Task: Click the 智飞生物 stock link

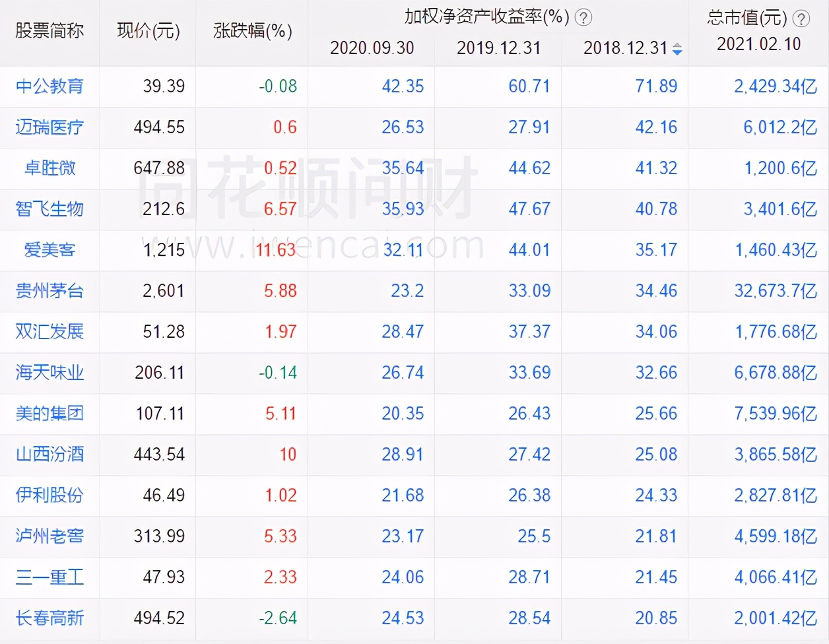Action: coord(48,209)
